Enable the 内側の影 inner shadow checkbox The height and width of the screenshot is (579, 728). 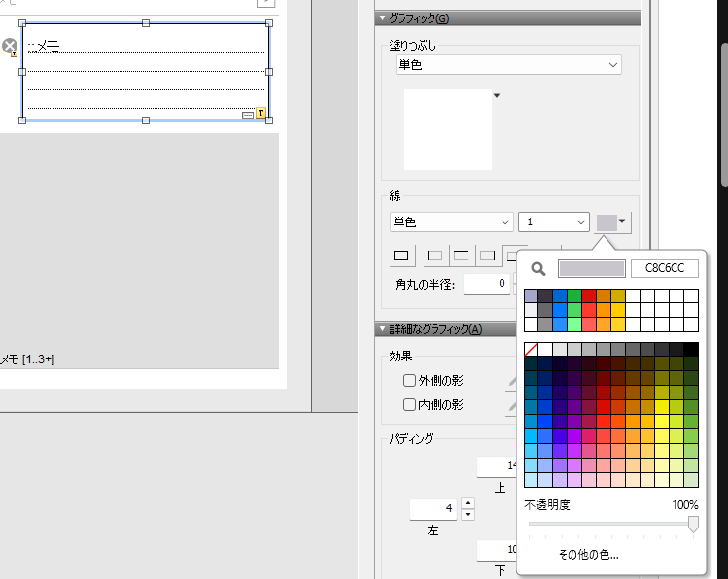(x=410, y=404)
